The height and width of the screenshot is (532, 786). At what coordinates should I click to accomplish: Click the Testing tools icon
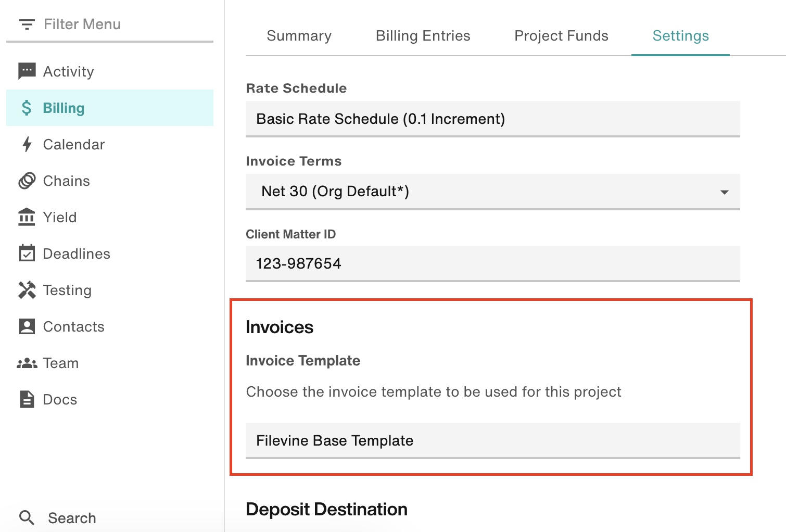(27, 290)
